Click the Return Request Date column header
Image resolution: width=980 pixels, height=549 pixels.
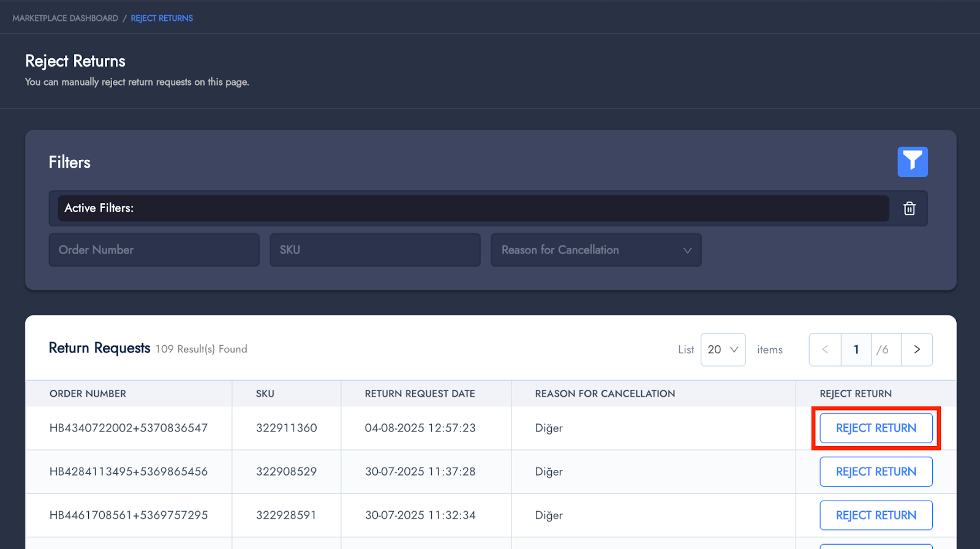point(420,394)
